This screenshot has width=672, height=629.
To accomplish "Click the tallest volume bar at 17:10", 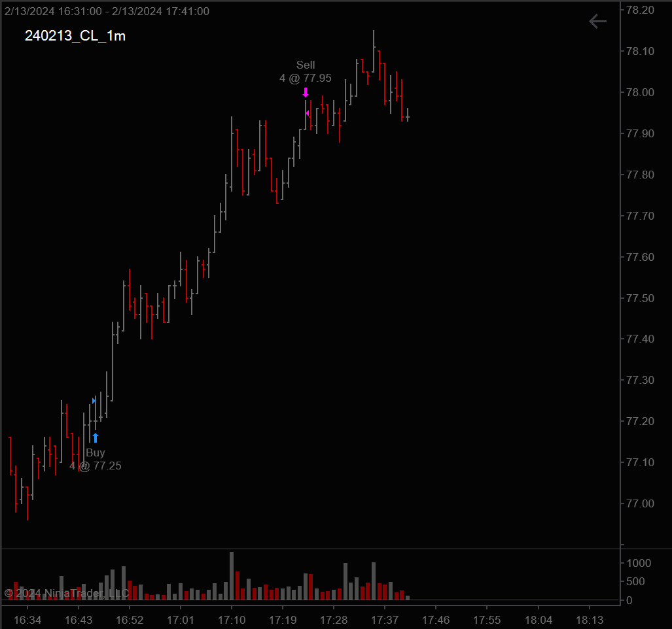I will coord(232,576).
